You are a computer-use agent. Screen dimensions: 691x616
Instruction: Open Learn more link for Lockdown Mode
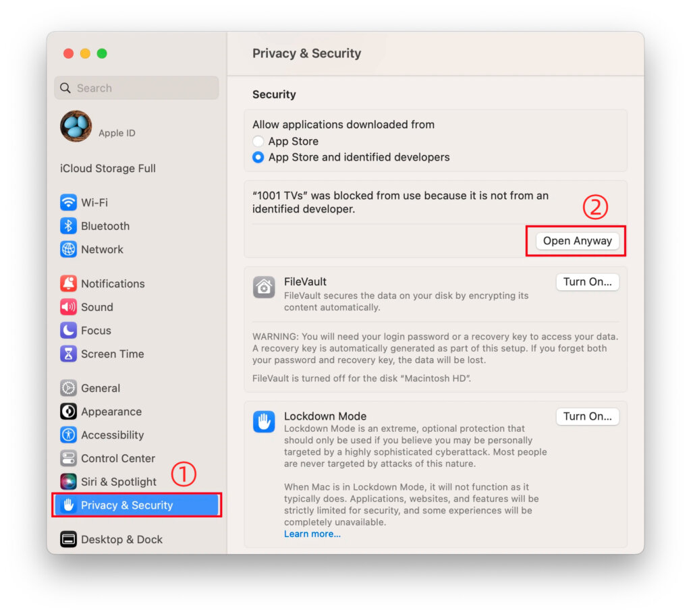pos(312,534)
